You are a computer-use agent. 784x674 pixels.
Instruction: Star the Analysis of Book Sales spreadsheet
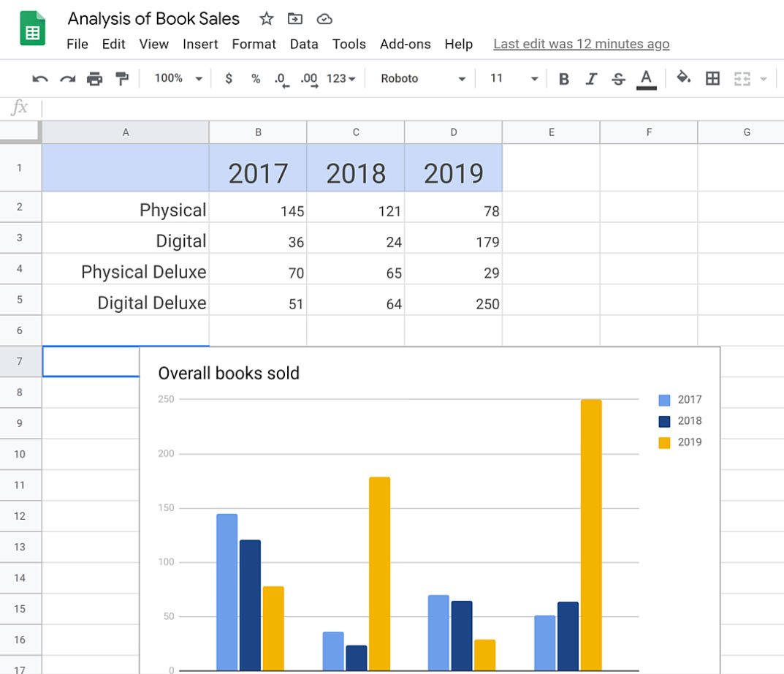click(266, 19)
